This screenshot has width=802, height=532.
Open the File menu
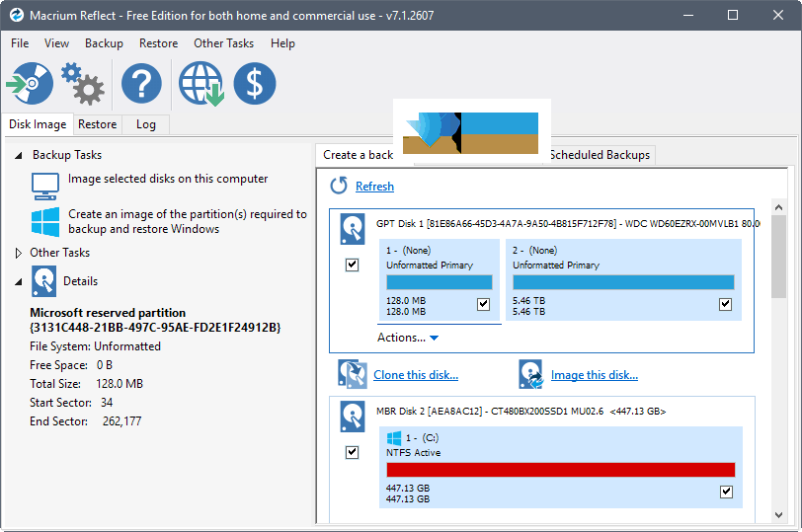20,43
